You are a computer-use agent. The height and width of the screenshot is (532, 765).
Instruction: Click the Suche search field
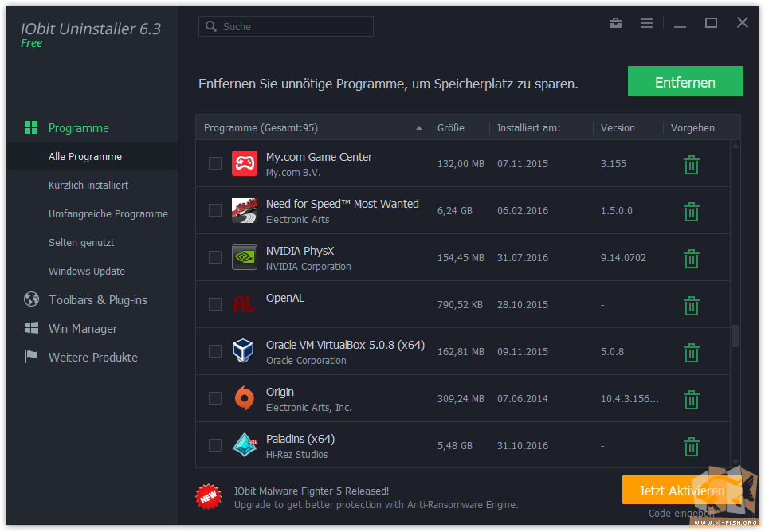coord(286,26)
